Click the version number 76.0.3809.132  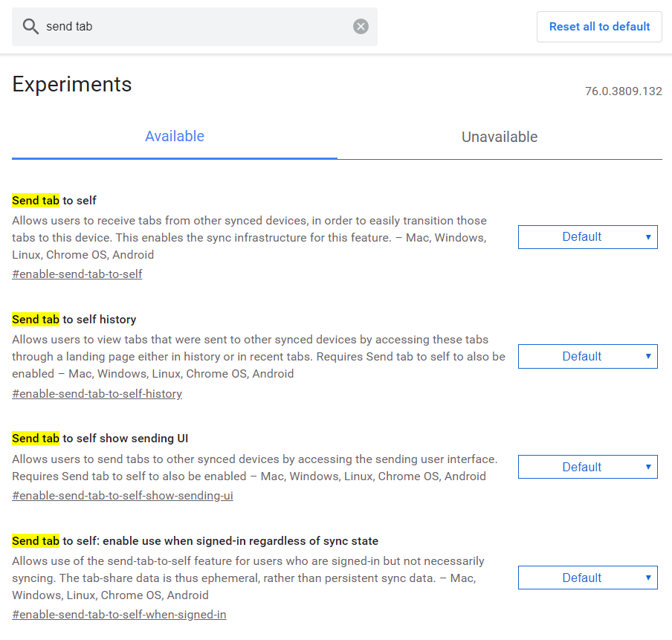pyautogui.click(x=623, y=91)
